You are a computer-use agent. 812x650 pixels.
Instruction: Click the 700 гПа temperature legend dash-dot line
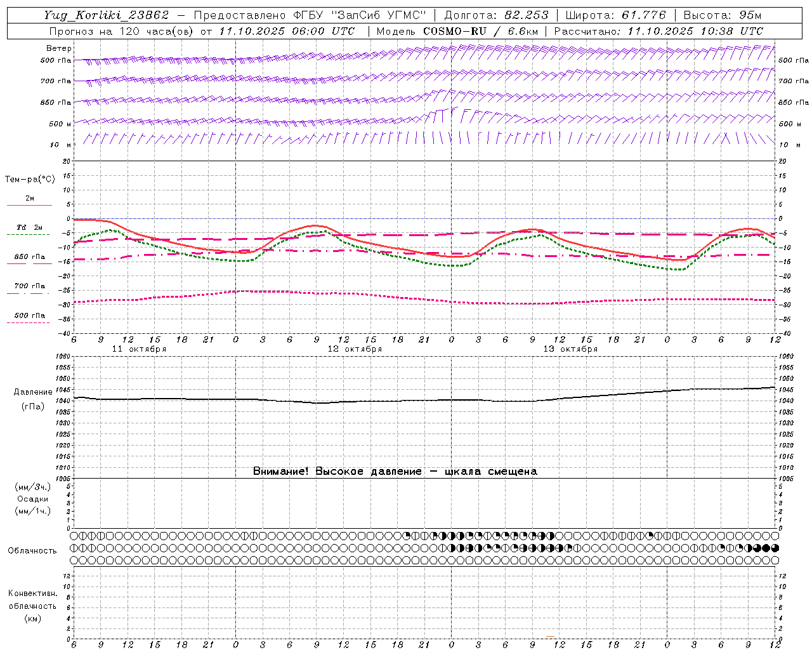(28, 293)
